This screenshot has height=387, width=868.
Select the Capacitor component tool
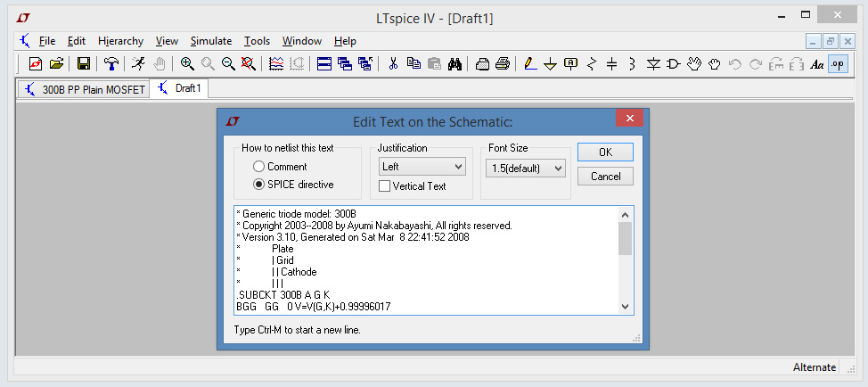(611, 63)
